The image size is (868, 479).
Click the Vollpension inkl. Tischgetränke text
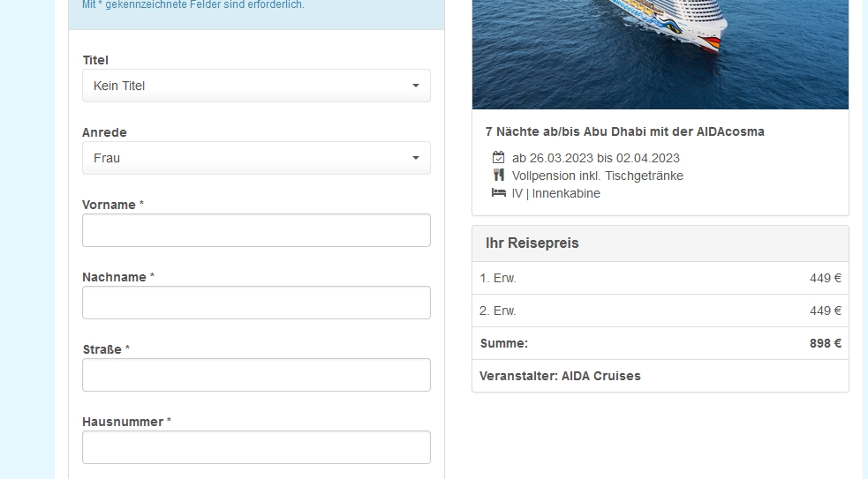tap(597, 176)
